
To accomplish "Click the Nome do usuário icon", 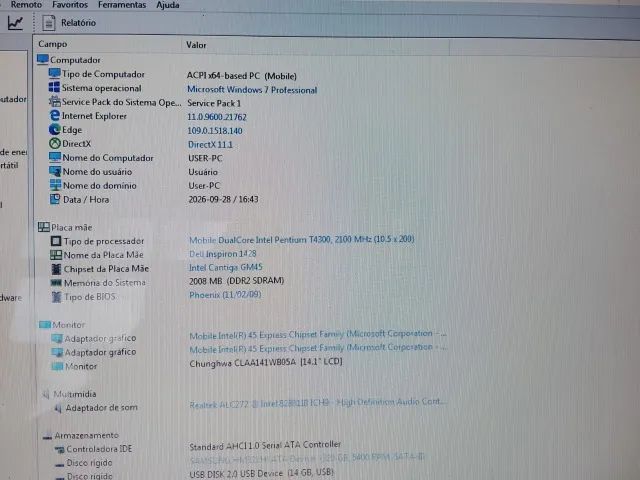I will click(55, 171).
